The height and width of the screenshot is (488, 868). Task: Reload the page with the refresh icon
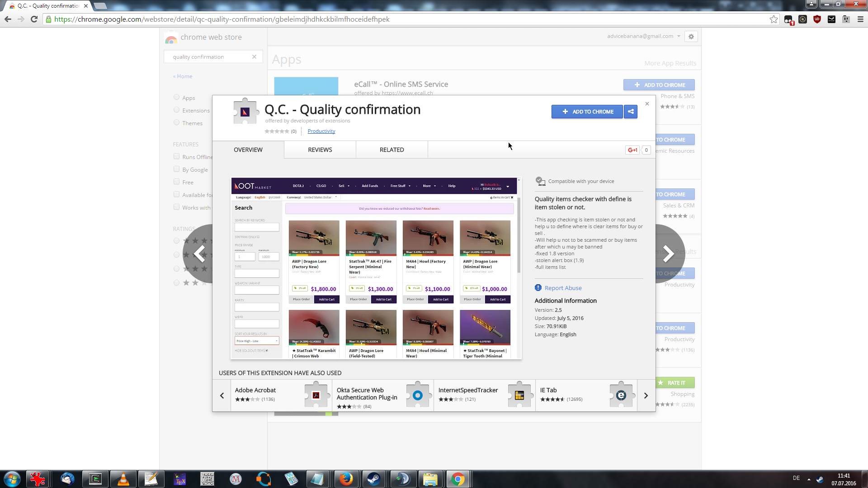[x=34, y=19]
